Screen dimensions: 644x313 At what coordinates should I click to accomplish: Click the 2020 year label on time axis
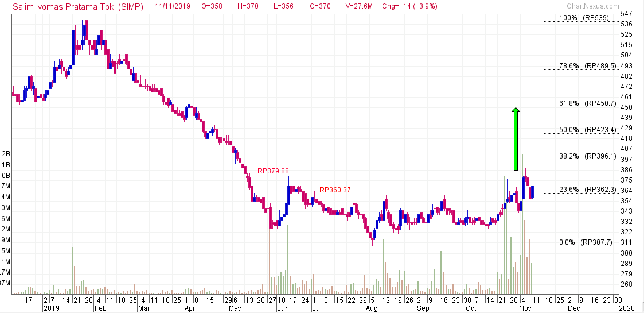pos(626,308)
